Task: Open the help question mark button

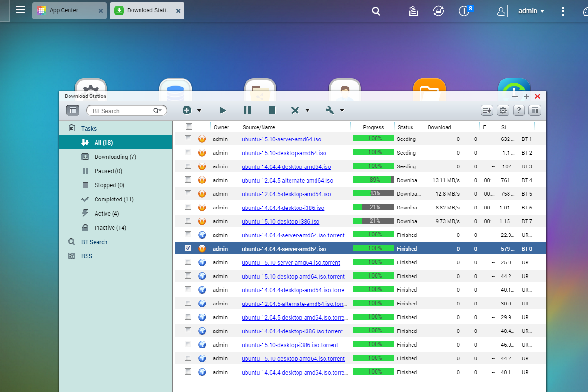Action: pyautogui.click(x=518, y=110)
